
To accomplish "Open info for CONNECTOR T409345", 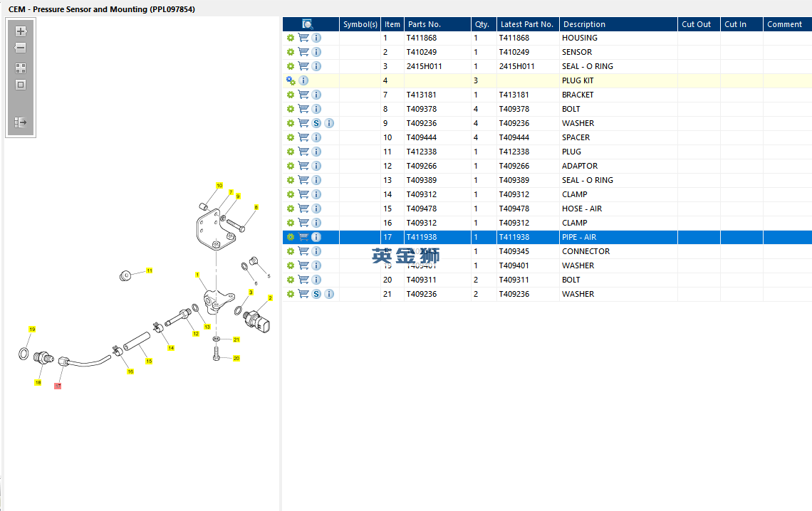I will pyautogui.click(x=316, y=251).
